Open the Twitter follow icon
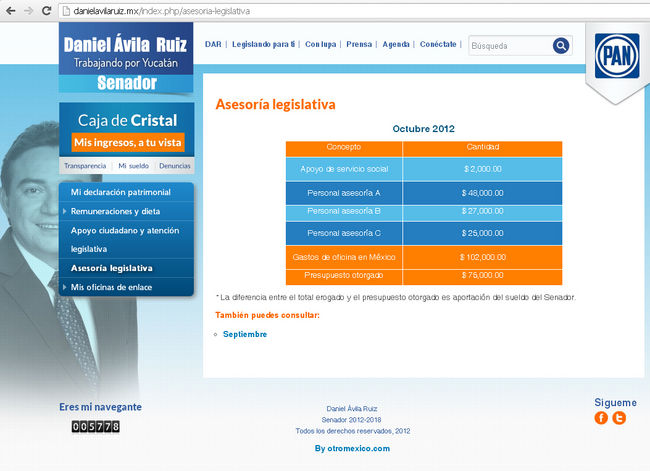 tap(619, 418)
